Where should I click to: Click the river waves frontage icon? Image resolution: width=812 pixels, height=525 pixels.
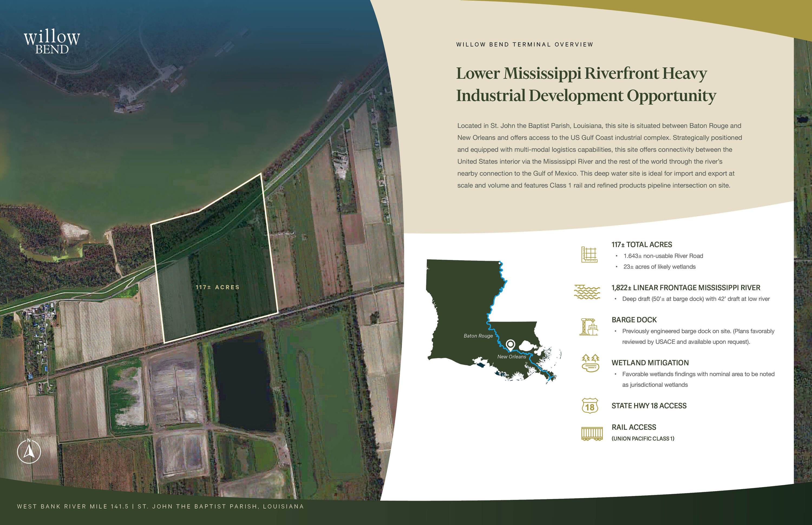click(x=587, y=292)
